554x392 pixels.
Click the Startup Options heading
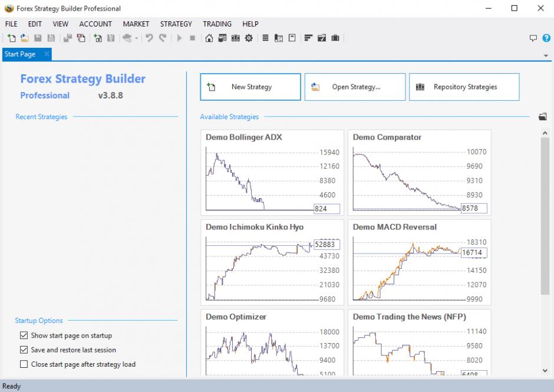pyautogui.click(x=39, y=321)
